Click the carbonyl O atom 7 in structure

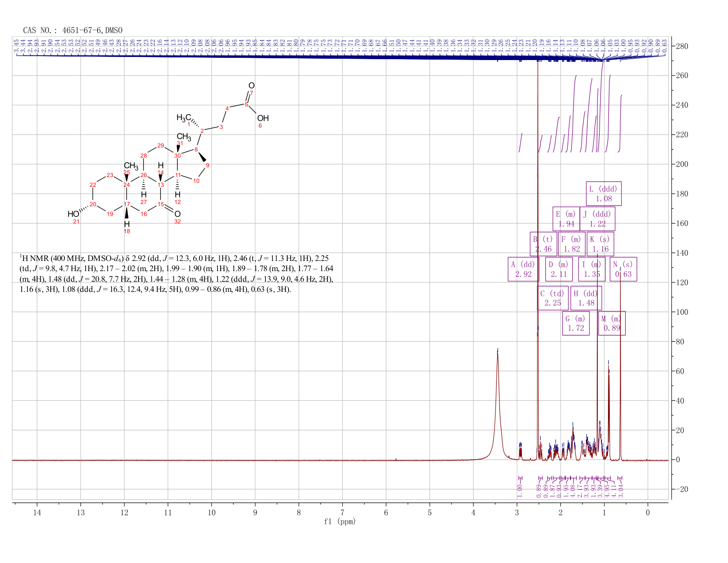point(251,85)
